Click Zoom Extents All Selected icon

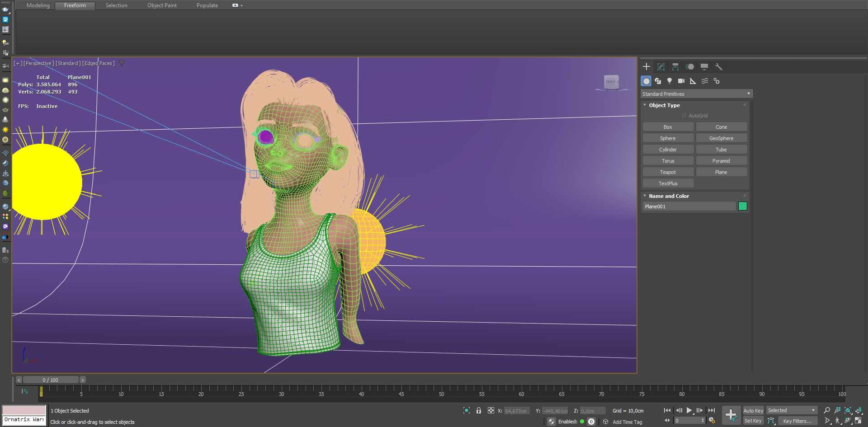pos(858,410)
